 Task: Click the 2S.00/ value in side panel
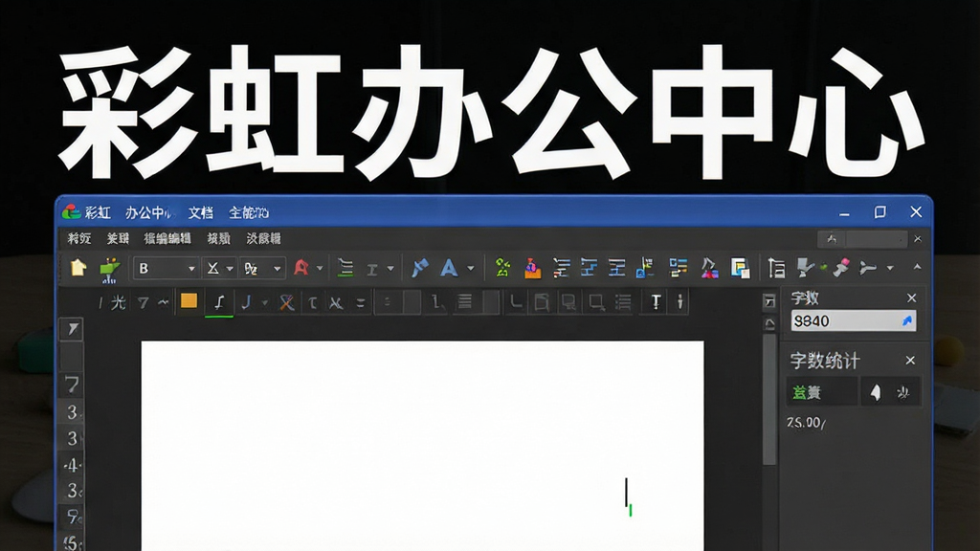coord(806,423)
